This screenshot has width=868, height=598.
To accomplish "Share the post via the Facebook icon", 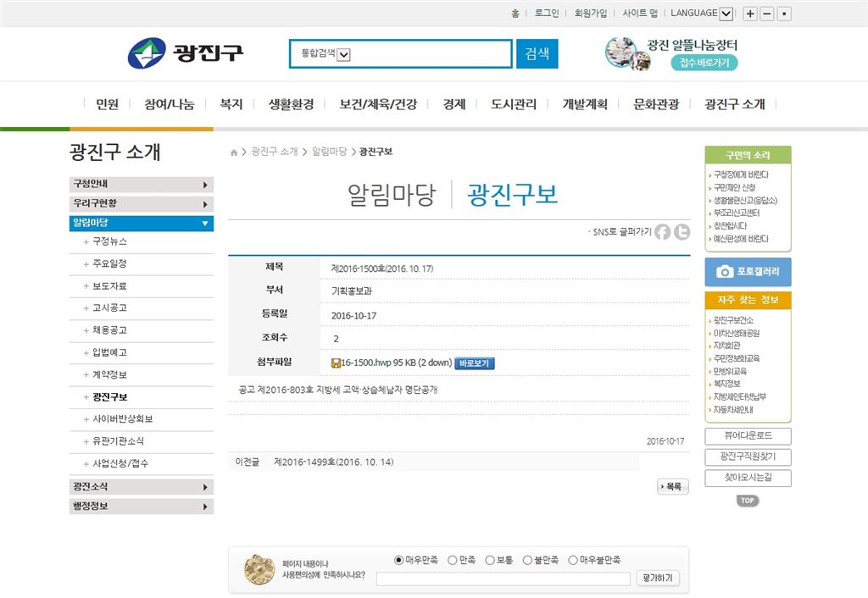I will (662, 231).
